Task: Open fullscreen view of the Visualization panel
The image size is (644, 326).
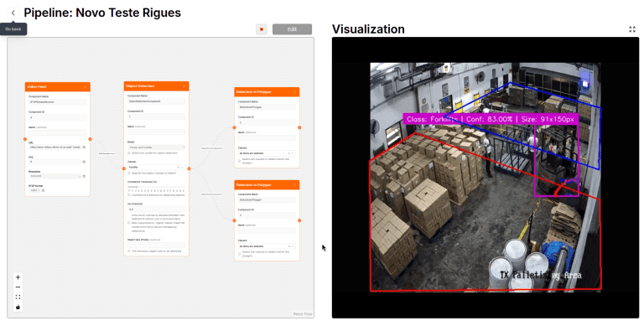Action: click(x=632, y=29)
